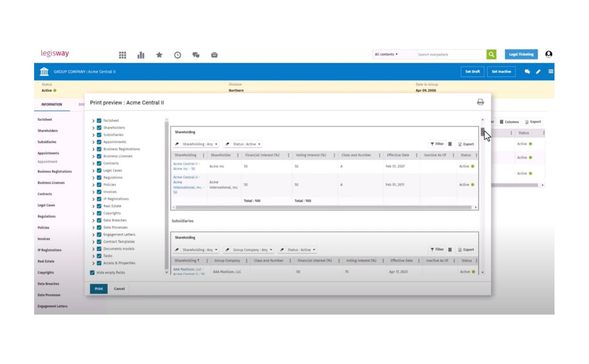Open Status : Active dropdown in Subsidiaries table

pyautogui.click(x=302, y=250)
